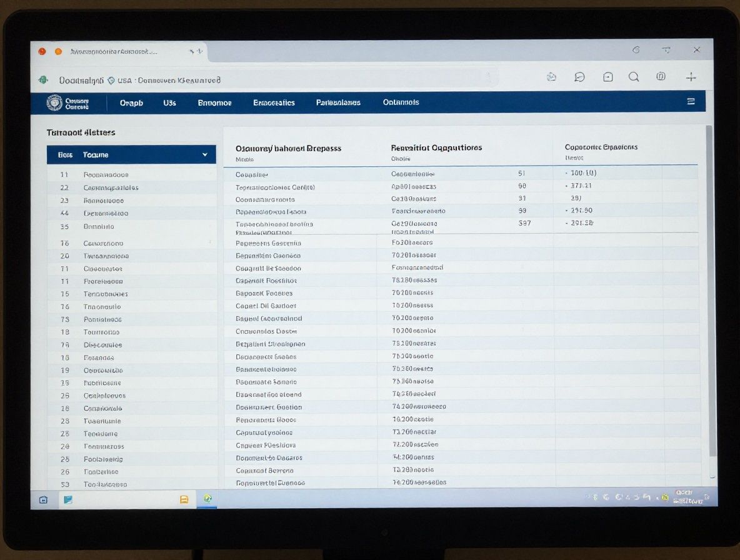Click the "Osanoray bahorerl Rrepasss" column header

coord(288,149)
